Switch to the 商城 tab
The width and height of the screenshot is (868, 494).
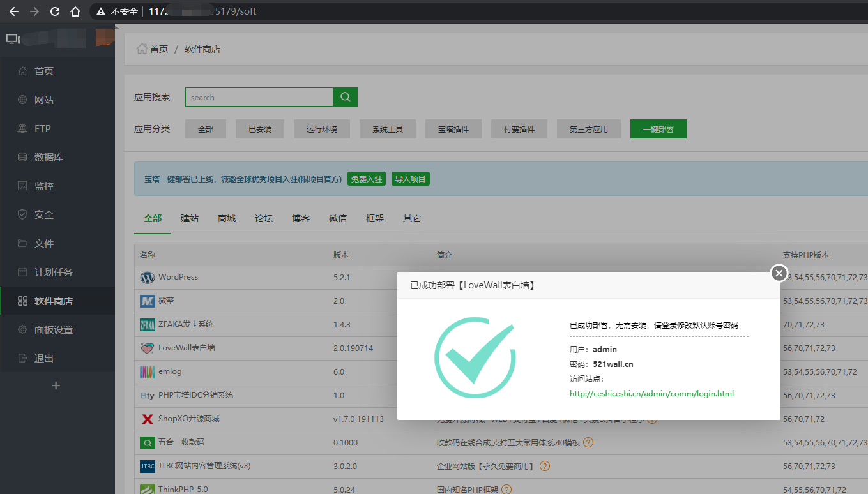click(227, 218)
